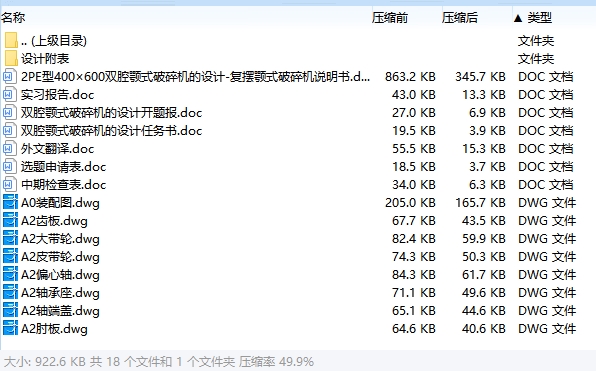
Task: Click the 205.0 KB size of A0装配图
Action: (410, 203)
